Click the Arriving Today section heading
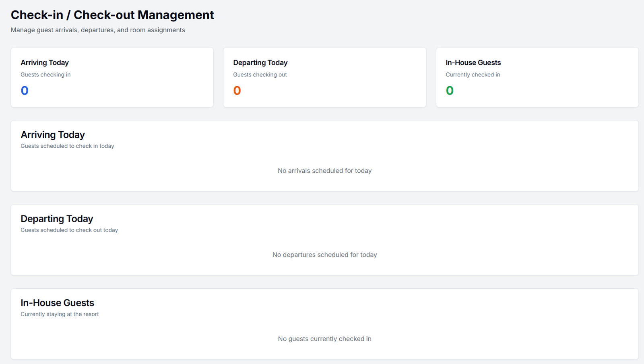The image size is (644, 364). [52, 134]
